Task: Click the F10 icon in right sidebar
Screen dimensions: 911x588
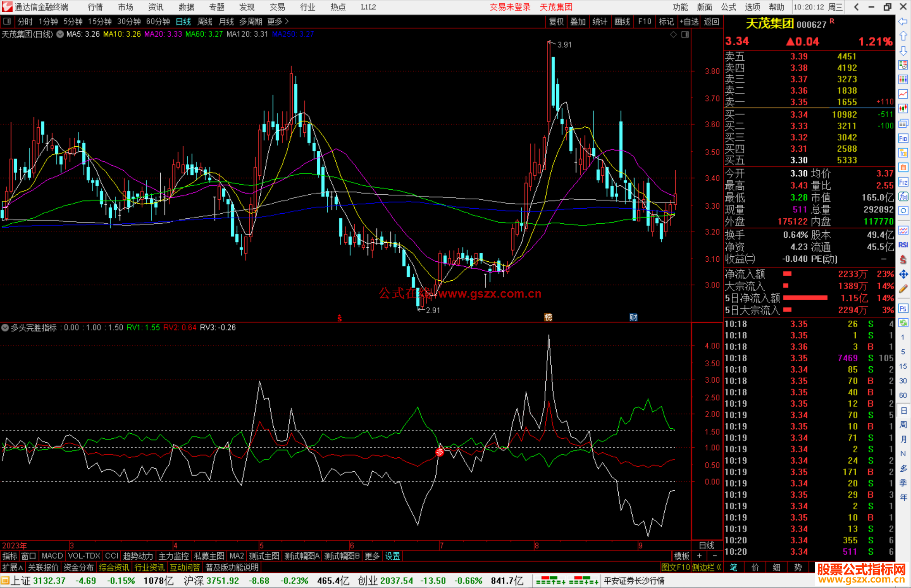Action: (903, 138)
